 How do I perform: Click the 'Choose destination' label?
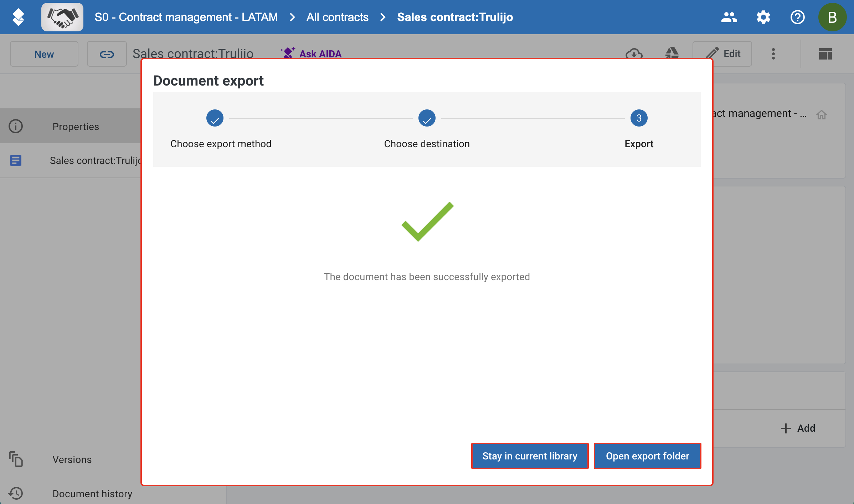427,144
